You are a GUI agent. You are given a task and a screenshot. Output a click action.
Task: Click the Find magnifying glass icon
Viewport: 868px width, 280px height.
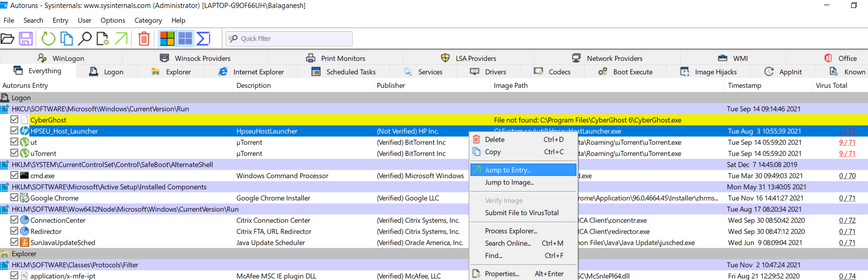[84, 38]
